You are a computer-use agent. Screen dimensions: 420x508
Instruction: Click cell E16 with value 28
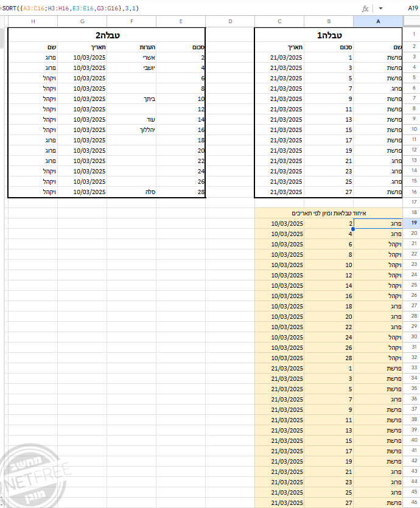(181, 192)
